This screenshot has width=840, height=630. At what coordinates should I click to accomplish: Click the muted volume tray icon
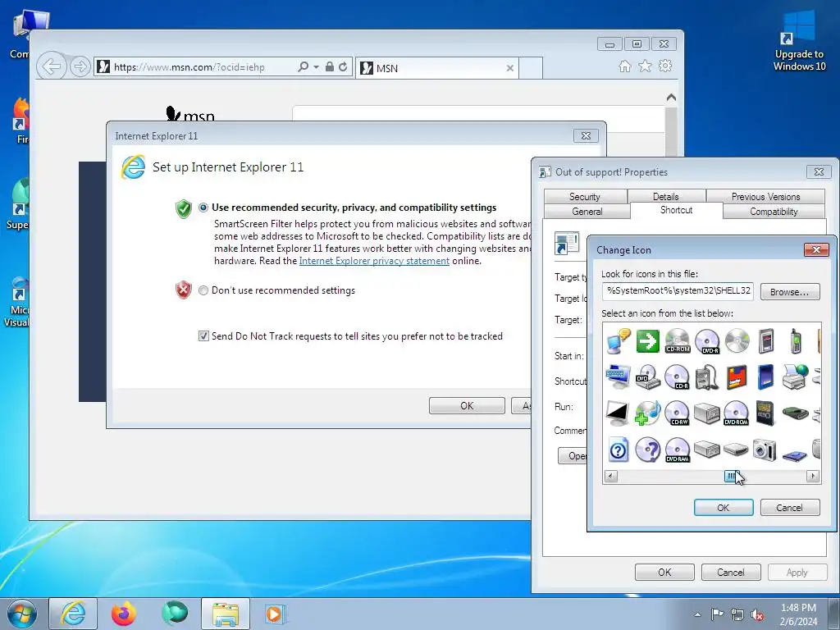point(757,614)
